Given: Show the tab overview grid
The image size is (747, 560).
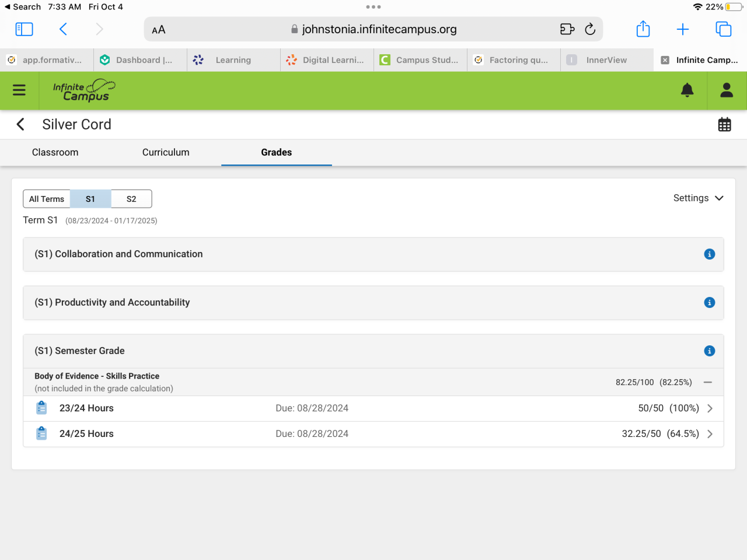Looking at the screenshot, I should tap(724, 29).
